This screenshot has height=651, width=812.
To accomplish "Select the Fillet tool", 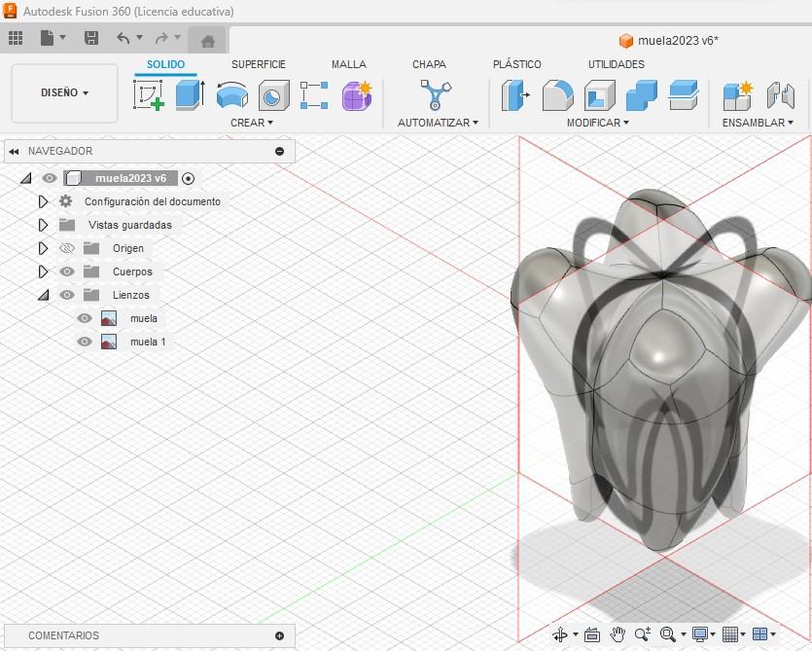I will click(x=558, y=94).
